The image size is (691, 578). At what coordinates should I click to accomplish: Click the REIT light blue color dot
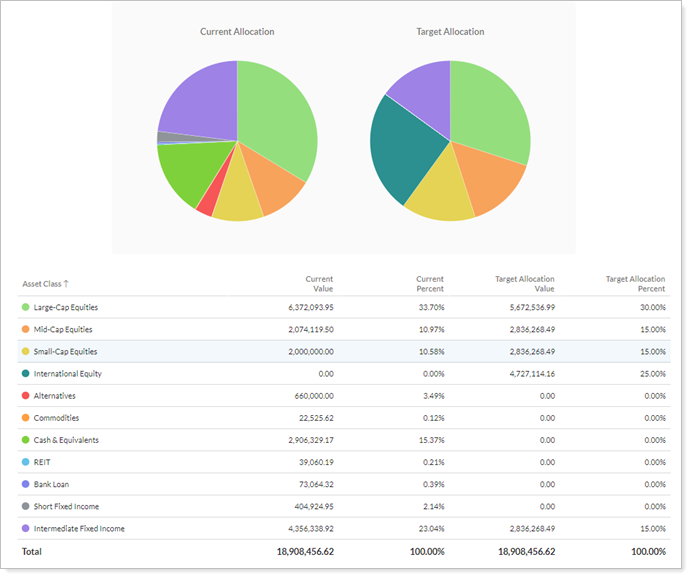click(25, 462)
